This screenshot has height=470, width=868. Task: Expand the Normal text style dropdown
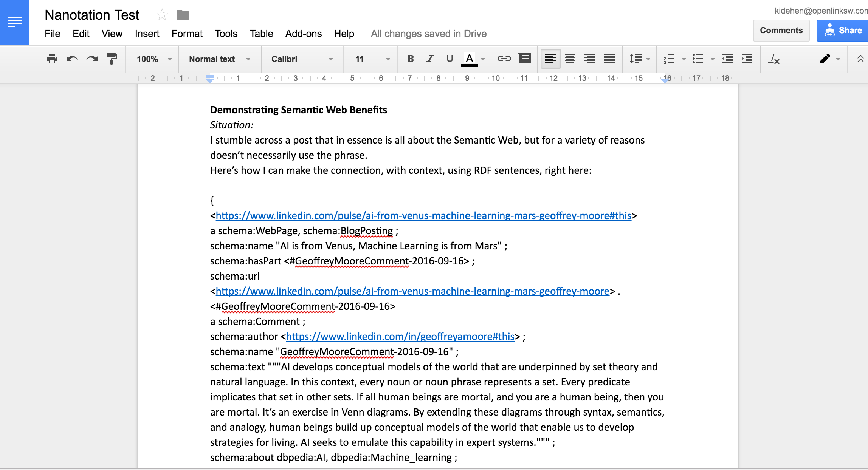point(220,59)
